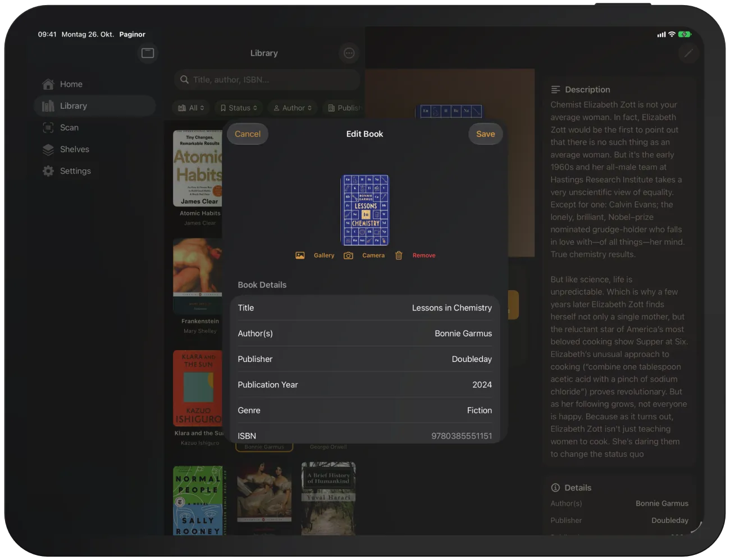Open Shelves in sidebar
Screen dimensions: 730x560
click(95, 149)
